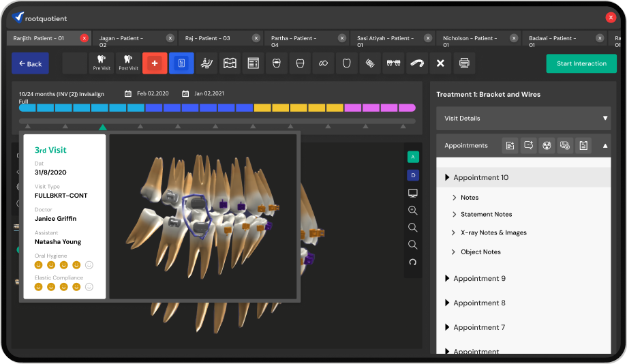This screenshot has width=627, height=364.
Task: Click the Pre Visit tooth icon
Action: pyautogui.click(x=102, y=63)
